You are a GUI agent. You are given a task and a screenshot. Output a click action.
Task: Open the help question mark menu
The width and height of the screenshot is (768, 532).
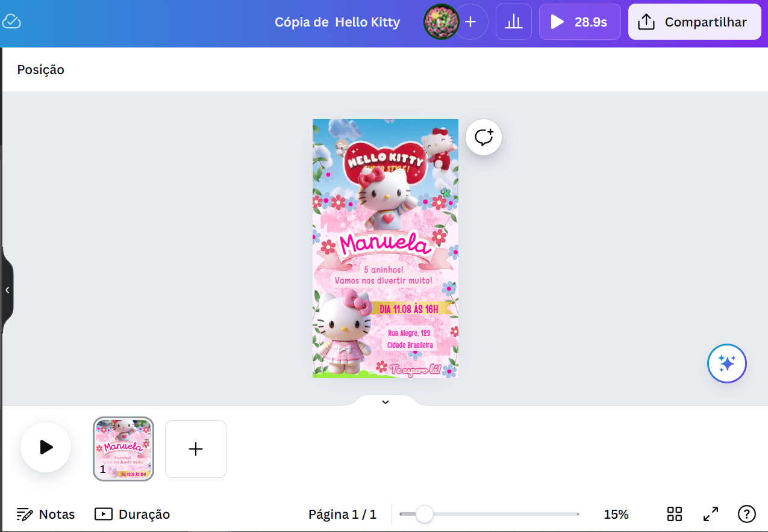click(x=746, y=514)
